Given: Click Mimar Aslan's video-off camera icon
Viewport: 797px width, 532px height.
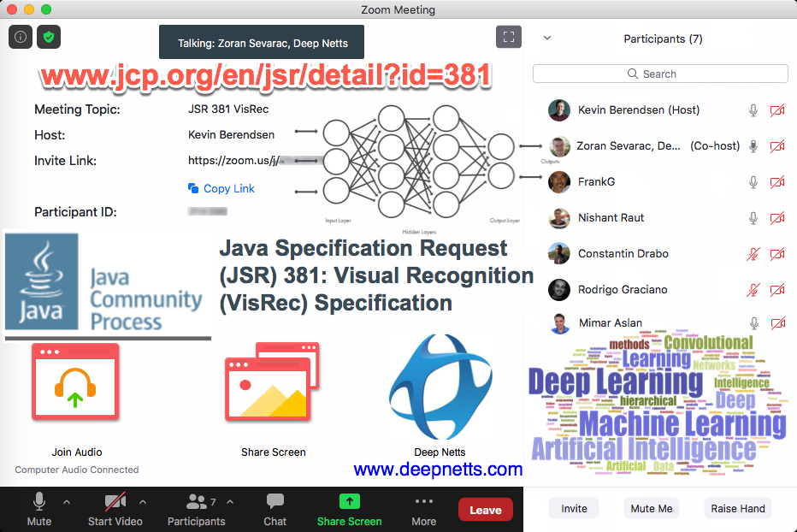Looking at the screenshot, I should coord(777,323).
